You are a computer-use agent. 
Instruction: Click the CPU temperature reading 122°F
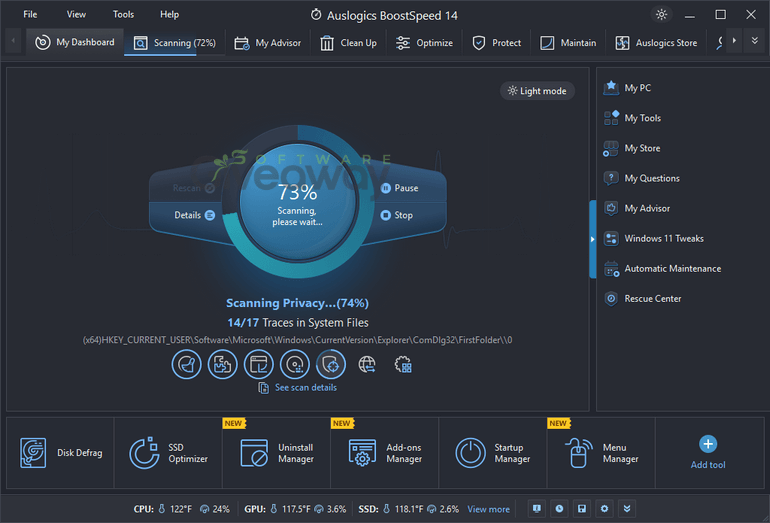click(x=181, y=509)
